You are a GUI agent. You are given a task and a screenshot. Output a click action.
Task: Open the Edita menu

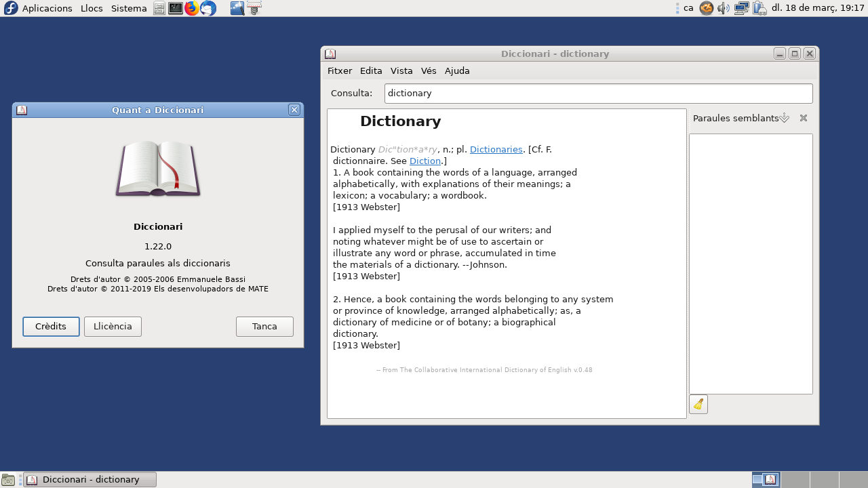coord(371,70)
